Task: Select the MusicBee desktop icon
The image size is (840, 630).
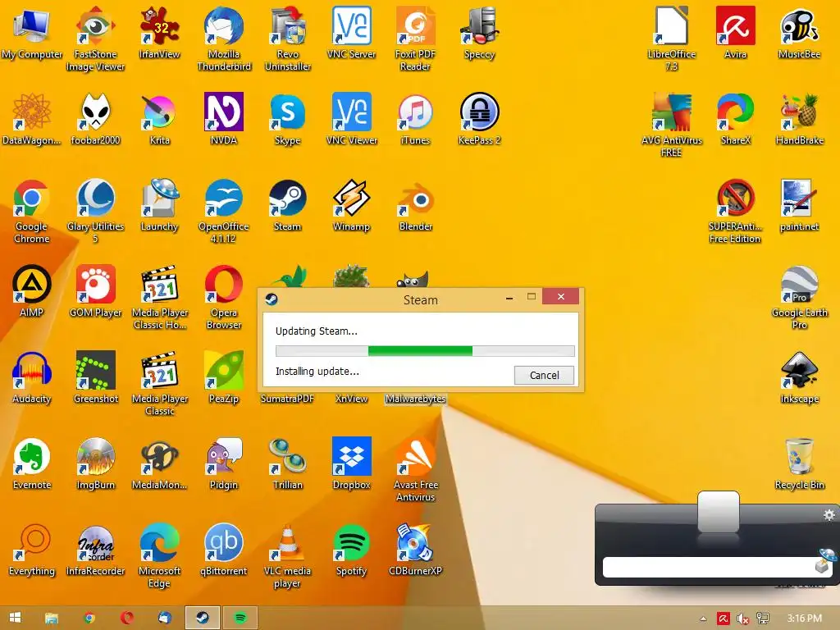Action: coord(799,34)
